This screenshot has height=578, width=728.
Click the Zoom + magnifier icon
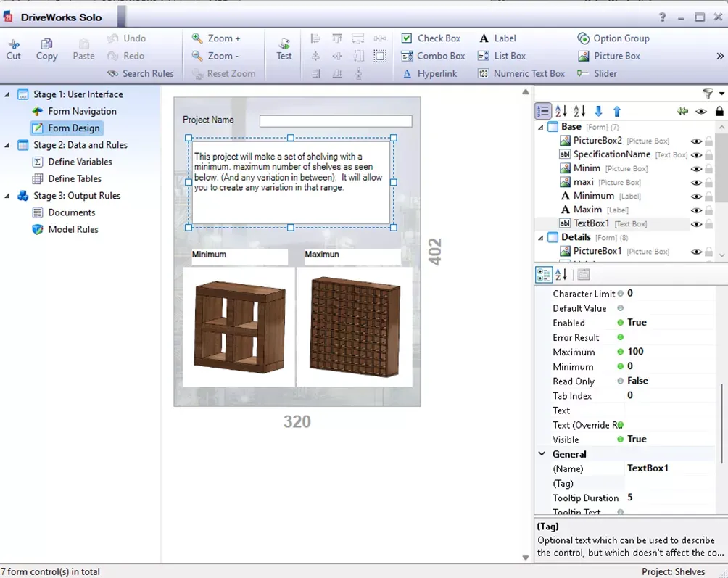pyautogui.click(x=197, y=38)
